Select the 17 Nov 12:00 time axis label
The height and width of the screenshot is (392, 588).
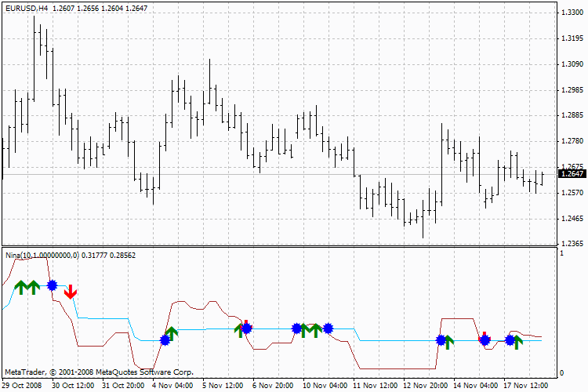tap(525, 385)
